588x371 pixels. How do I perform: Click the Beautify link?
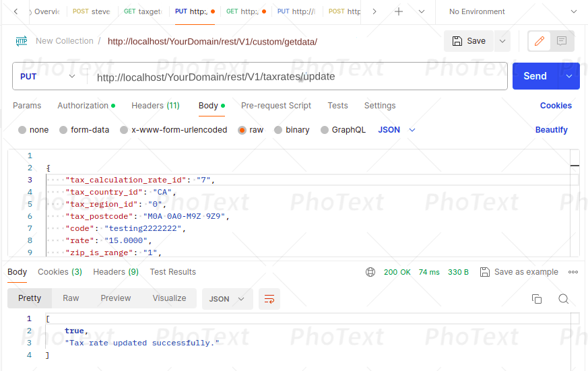551,130
